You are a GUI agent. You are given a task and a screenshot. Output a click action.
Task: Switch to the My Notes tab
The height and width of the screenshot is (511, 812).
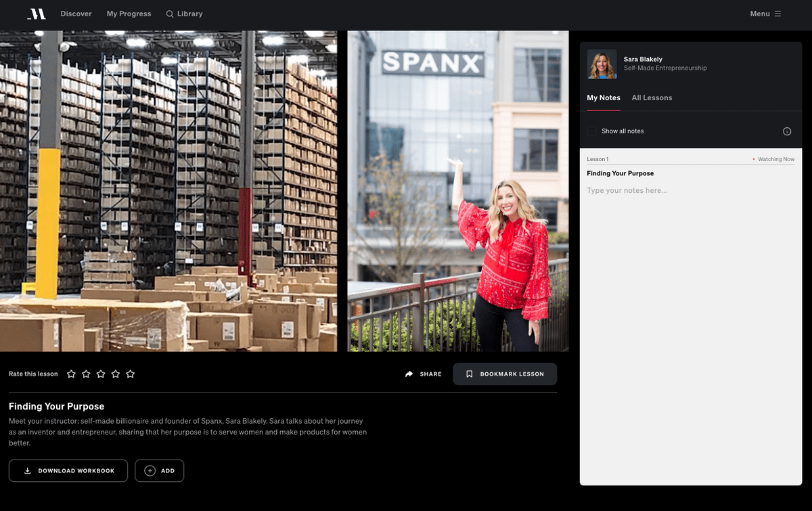click(604, 97)
